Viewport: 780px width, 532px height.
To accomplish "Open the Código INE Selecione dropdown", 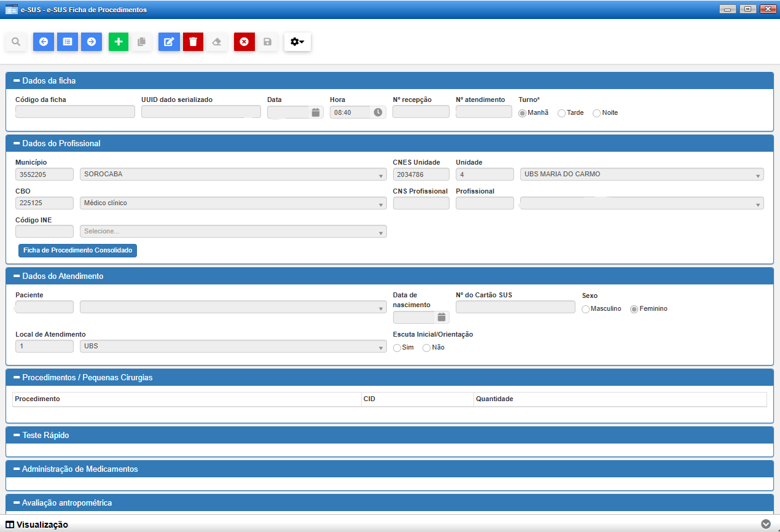I will point(233,232).
